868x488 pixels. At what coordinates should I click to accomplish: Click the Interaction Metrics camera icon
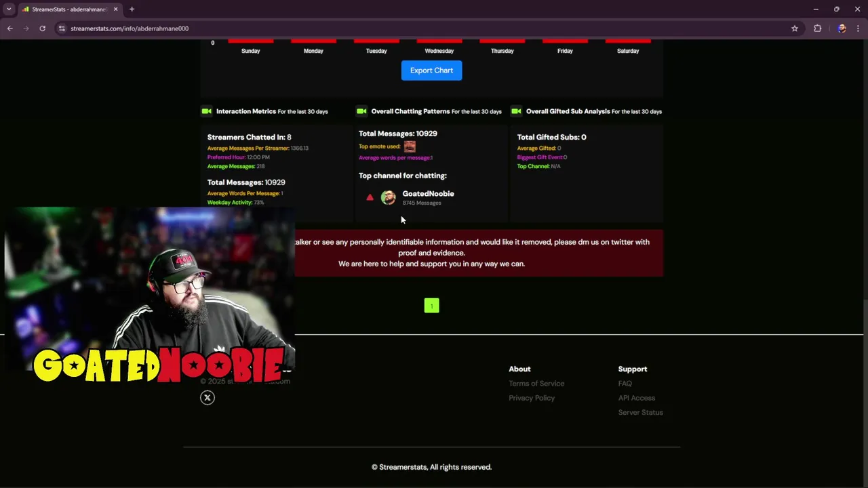[x=207, y=111]
